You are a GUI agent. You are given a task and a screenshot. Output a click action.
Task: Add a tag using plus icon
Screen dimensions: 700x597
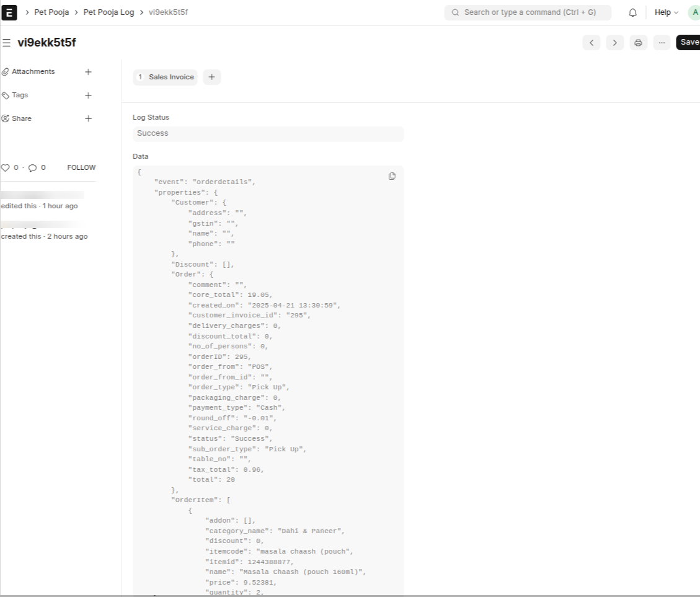pos(89,95)
